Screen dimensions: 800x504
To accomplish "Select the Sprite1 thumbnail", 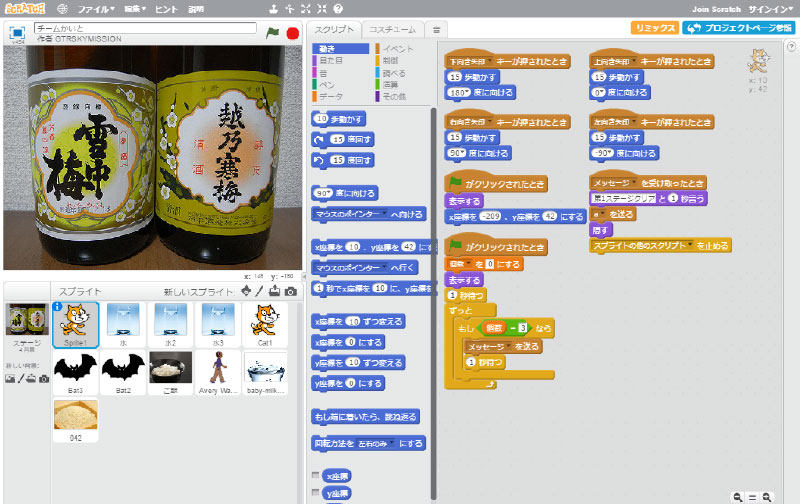I will pos(76,324).
